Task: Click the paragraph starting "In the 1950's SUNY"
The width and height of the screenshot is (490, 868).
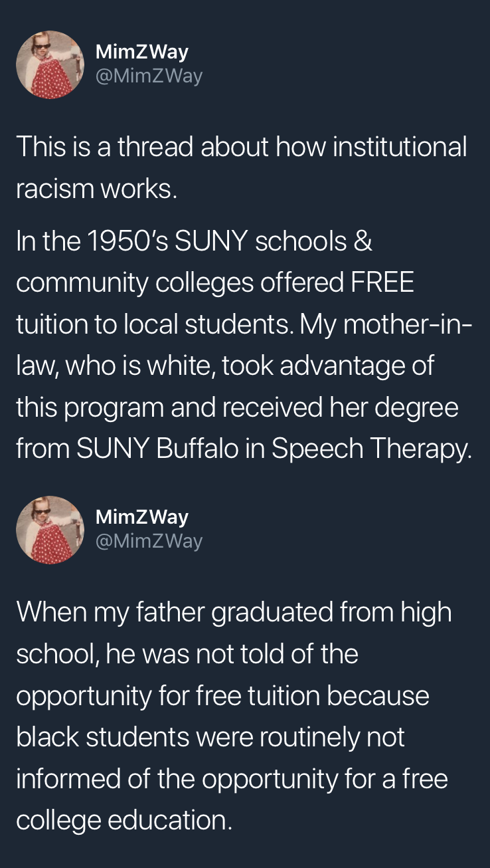Action: click(x=244, y=344)
